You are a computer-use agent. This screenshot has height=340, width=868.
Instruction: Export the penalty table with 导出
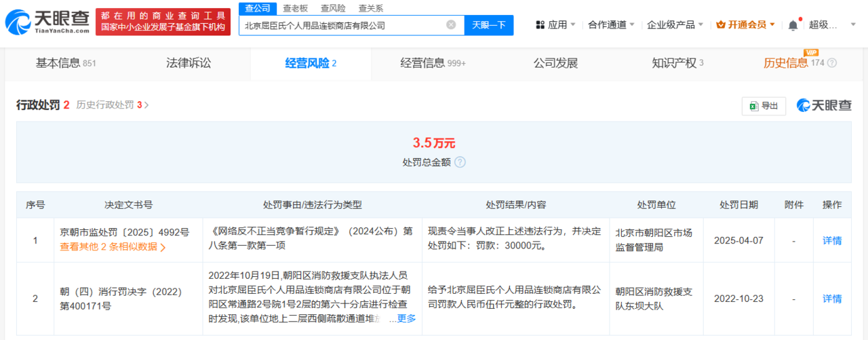point(764,106)
